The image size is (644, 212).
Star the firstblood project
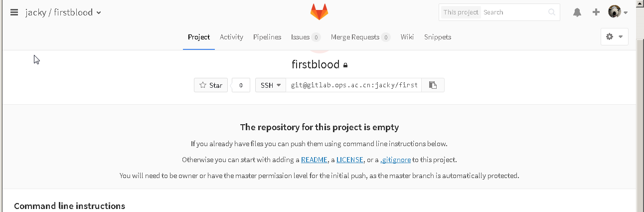pos(211,85)
